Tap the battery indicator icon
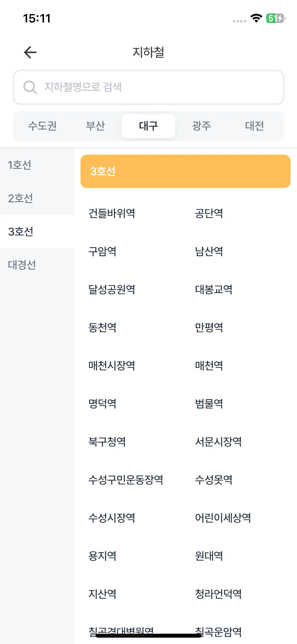297x644 pixels. pyautogui.click(x=276, y=18)
